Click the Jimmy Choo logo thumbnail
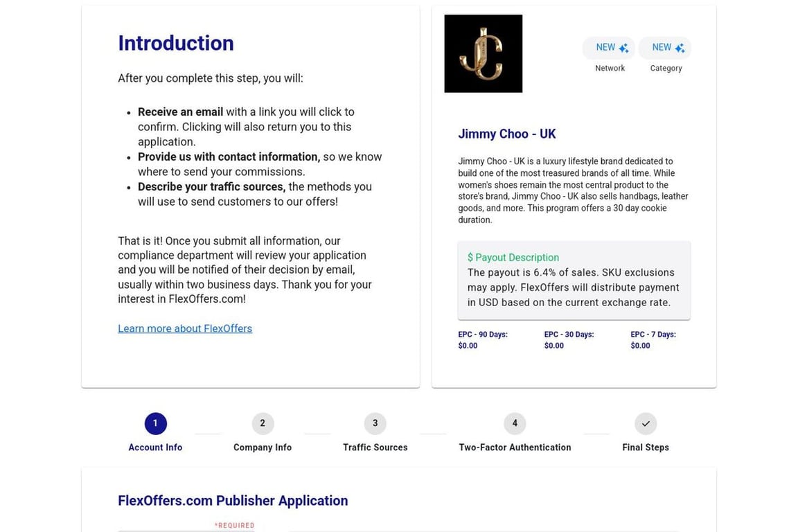 (483, 53)
